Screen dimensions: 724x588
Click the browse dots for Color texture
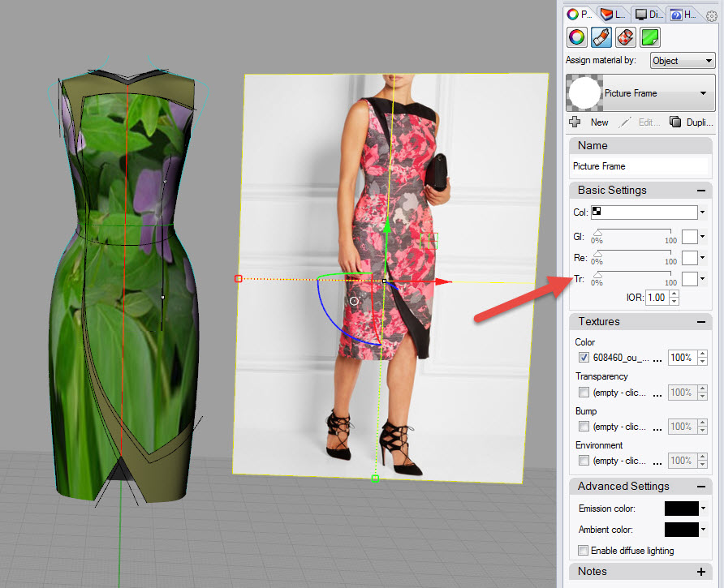(x=657, y=358)
